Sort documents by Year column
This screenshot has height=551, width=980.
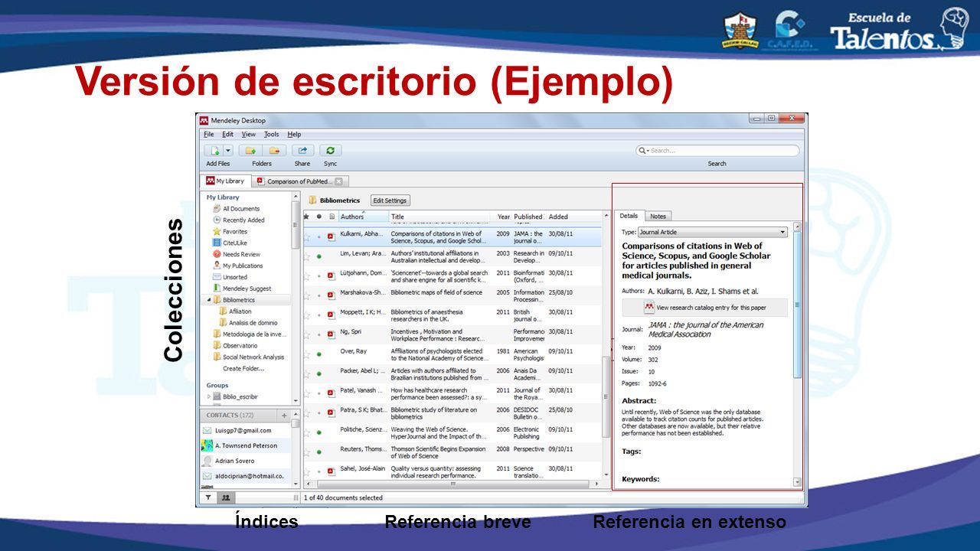pos(503,217)
